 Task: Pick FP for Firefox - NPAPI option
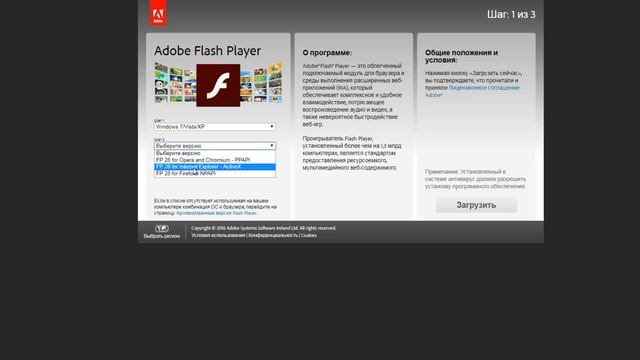click(x=215, y=173)
